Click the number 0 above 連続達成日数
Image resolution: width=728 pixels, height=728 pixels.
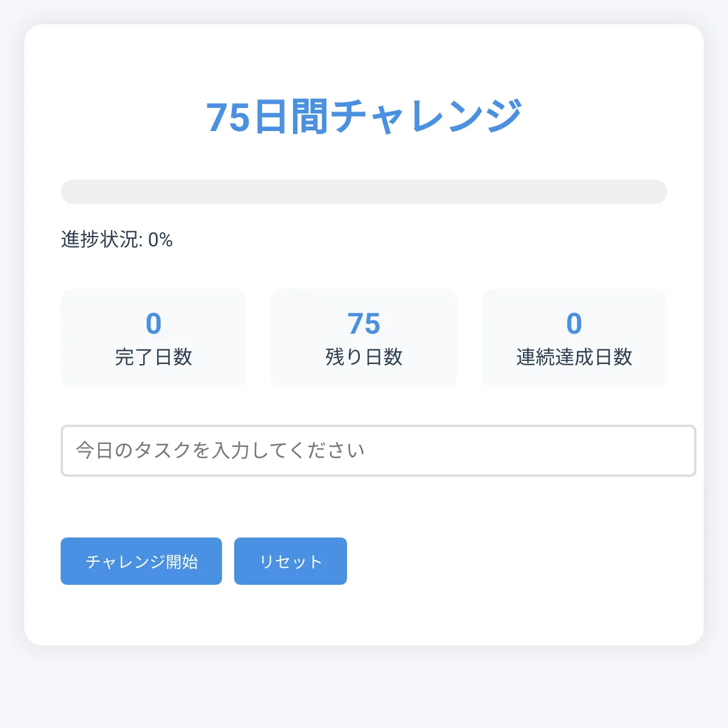(x=574, y=324)
